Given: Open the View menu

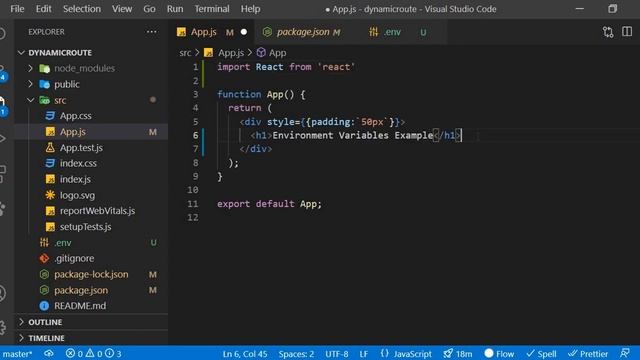Looking at the screenshot, I should coord(122,9).
